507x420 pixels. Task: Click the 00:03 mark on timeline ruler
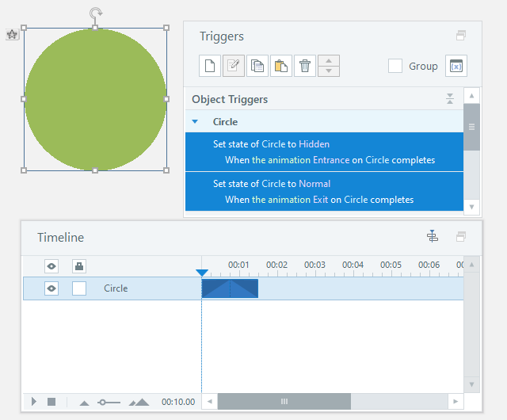pos(314,265)
